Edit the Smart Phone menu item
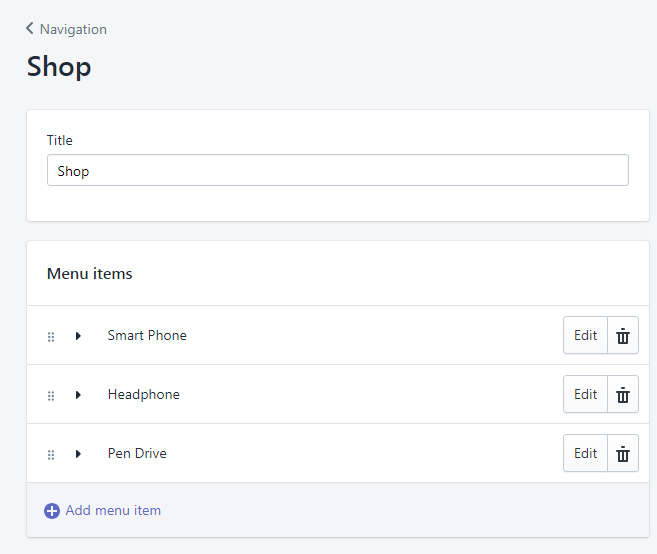Image resolution: width=657 pixels, height=554 pixels. pyautogui.click(x=585, y=335)
